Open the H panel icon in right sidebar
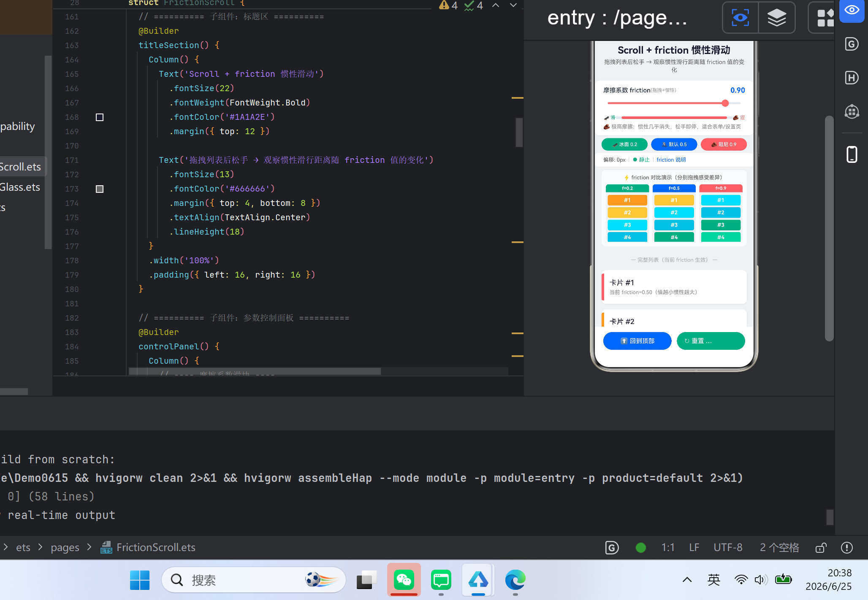The image size is (868, 600). click(x=852, y=78)
